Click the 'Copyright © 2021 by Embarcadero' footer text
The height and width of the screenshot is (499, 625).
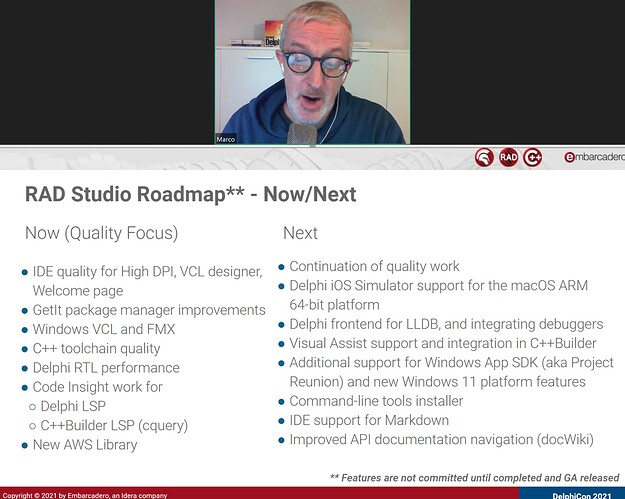point(85,495)
